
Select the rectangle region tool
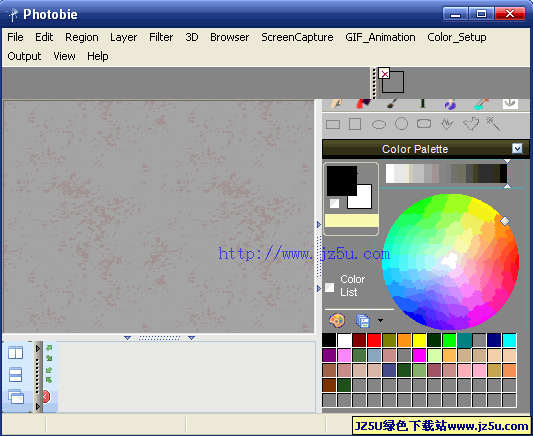coord(333,124)
